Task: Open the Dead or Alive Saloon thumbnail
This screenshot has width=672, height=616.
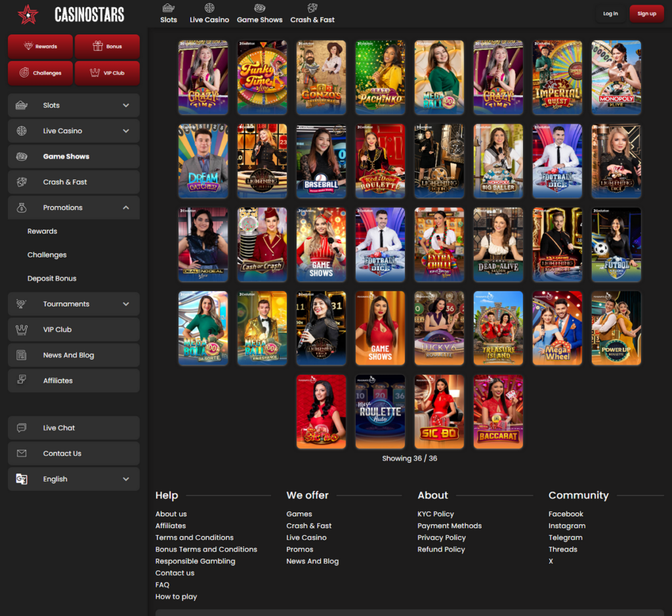Action: point(498,245)
